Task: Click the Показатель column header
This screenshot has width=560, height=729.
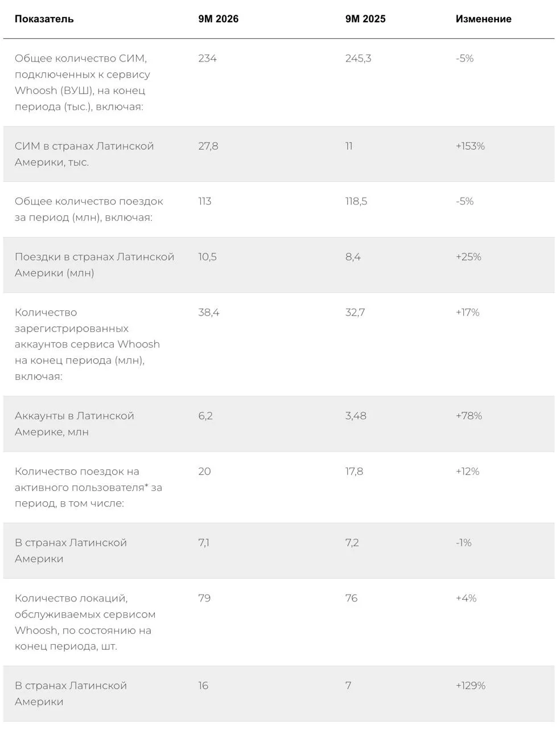Action: (x=44, y=19)
